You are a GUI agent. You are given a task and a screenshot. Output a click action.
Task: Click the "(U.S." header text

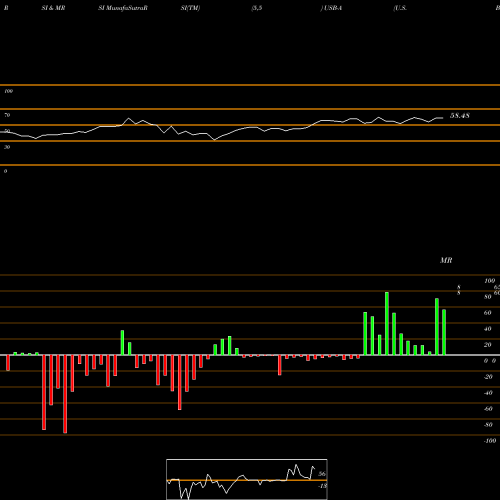[x=400, y=8]
